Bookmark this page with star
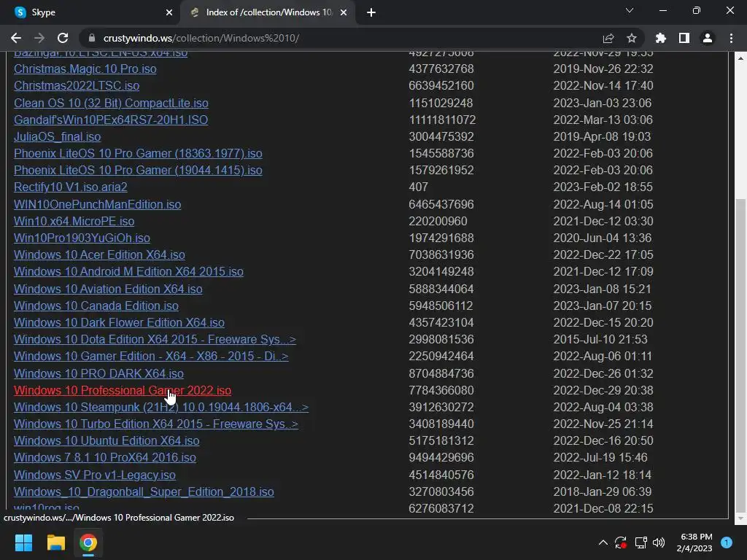 pos(631,38)
